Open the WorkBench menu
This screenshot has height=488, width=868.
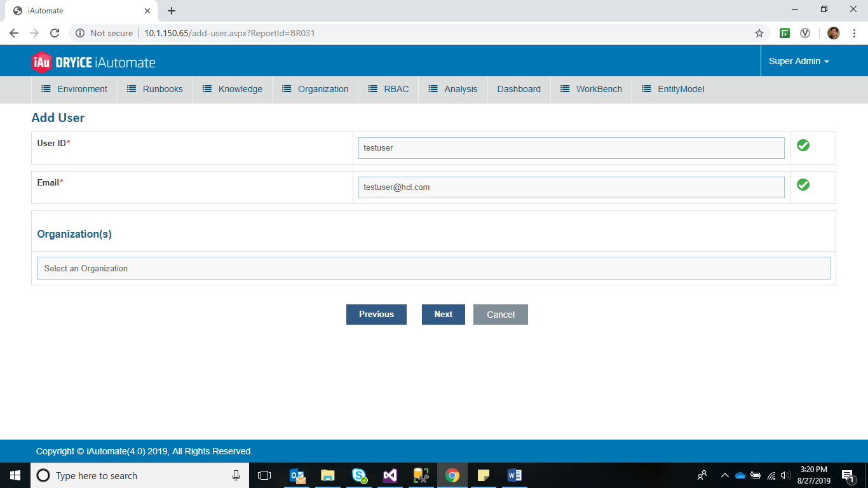pyautogui.click(x=591, y=89)
